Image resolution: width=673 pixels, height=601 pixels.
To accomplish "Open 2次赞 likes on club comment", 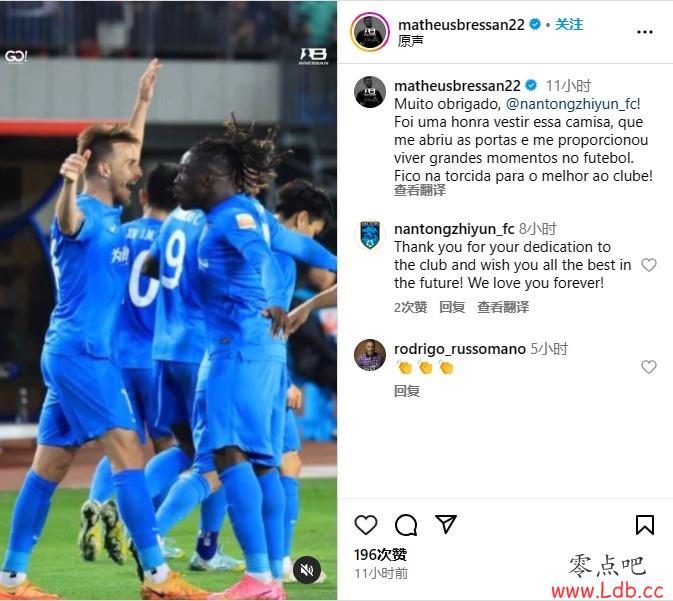I will (410, 307).
